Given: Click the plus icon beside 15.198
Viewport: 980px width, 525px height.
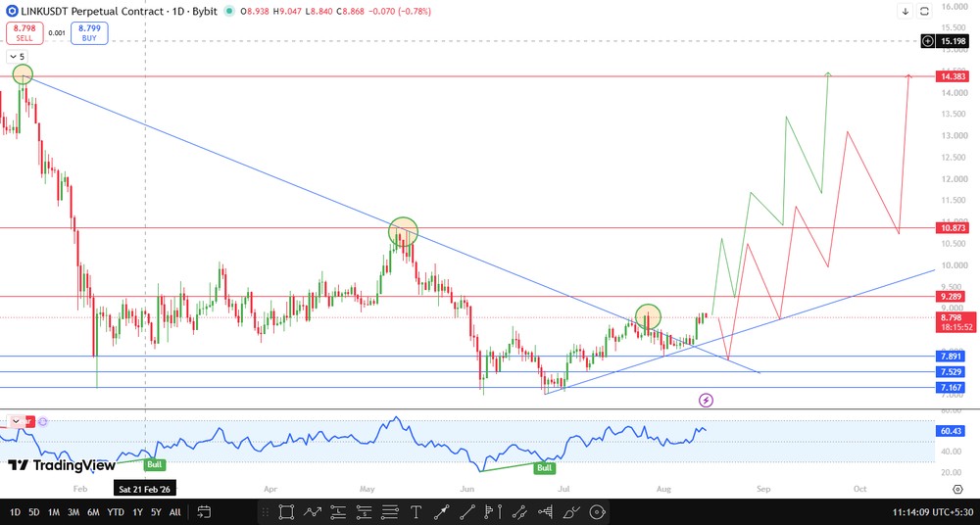Looking at the screenshot, I should (928, 41).
